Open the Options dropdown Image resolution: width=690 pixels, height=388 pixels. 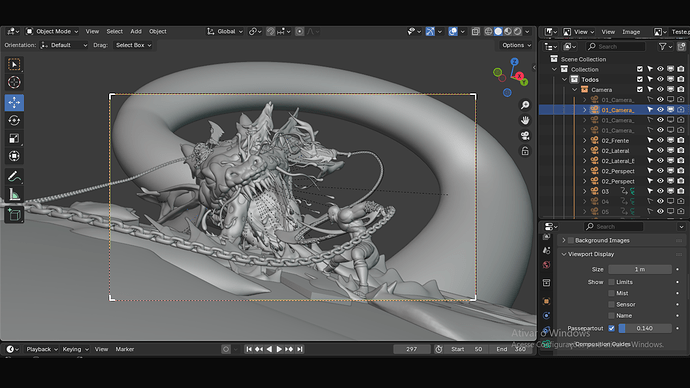516,45
